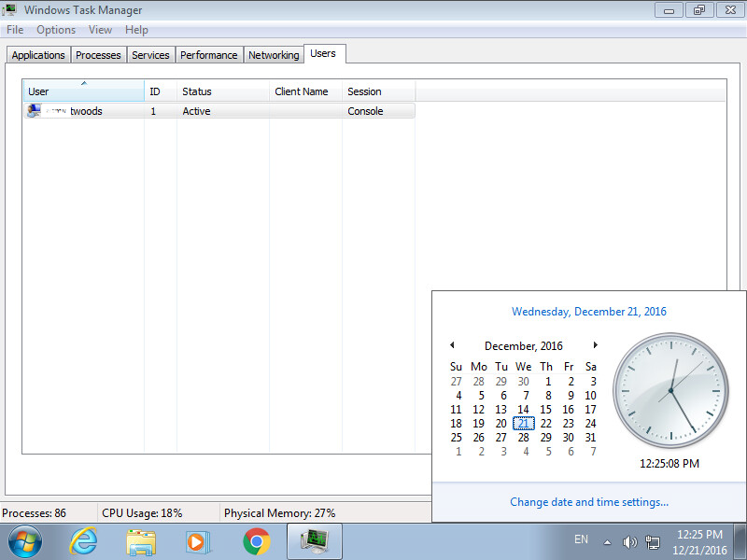Launch Internet Explorer from taskbar
747x560 pixels.
[x=83, y=541]
